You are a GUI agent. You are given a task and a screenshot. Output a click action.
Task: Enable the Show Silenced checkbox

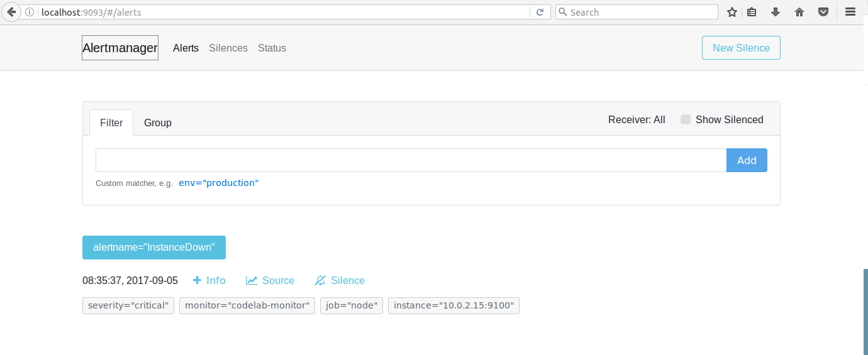(686, 119)
